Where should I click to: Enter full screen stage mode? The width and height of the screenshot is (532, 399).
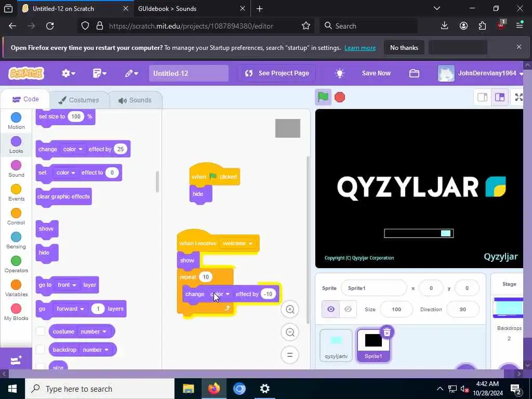(518, 97)
